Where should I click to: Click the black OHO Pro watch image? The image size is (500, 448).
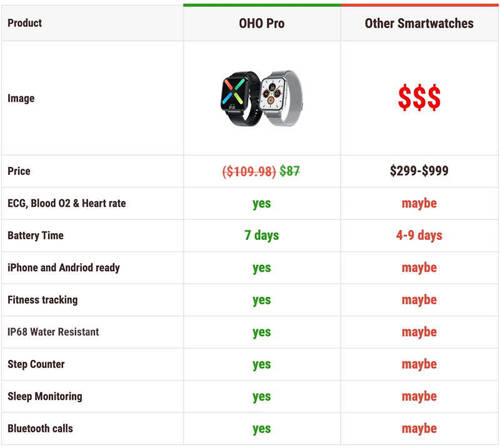(241, 98)
